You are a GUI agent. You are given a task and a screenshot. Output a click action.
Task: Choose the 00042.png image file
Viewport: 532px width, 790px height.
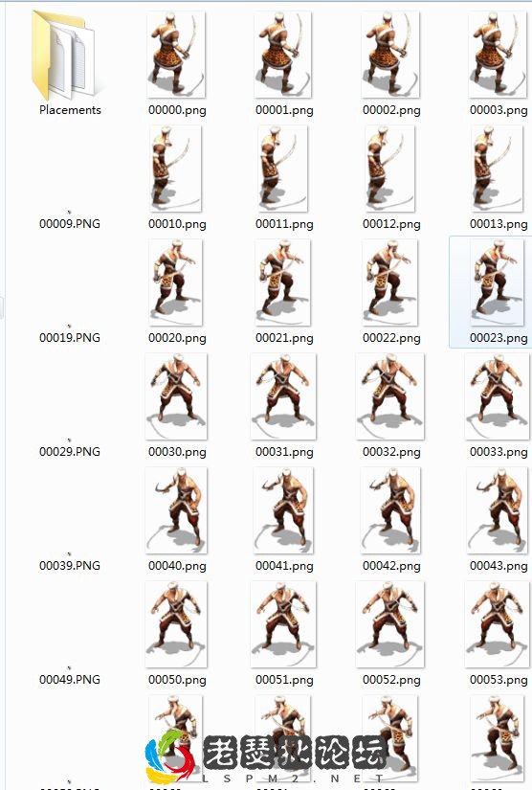point(390,510)
